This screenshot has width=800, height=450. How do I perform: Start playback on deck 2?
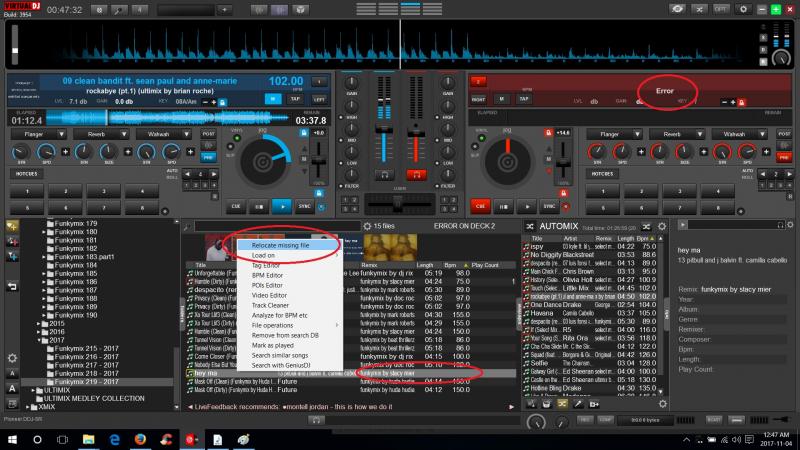pos(526,207)
